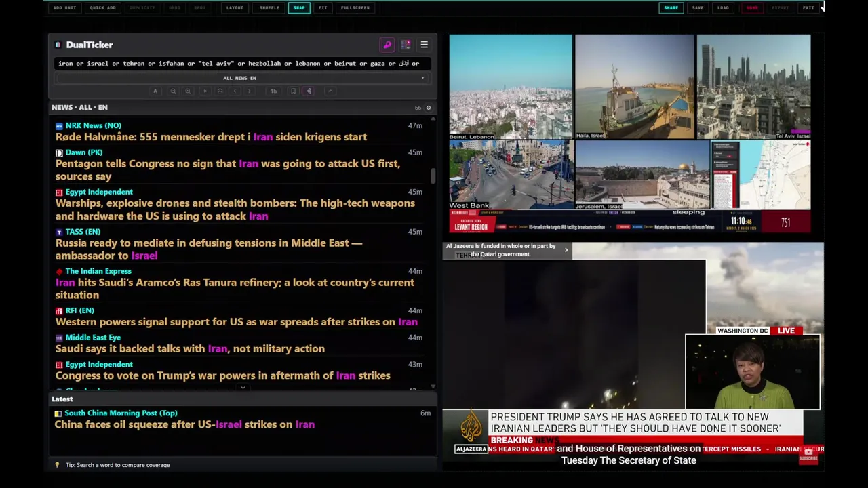Open 'China faces oil squeeze' headline

(x=184, y=424)
